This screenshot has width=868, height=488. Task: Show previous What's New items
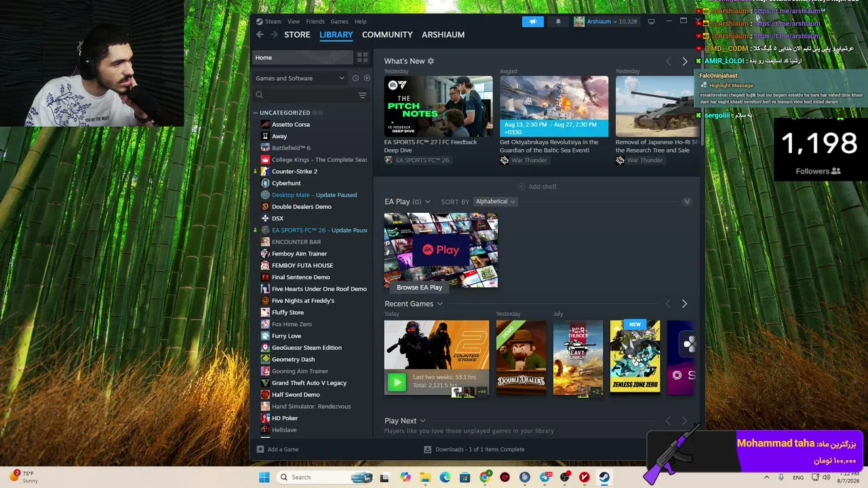668,62
